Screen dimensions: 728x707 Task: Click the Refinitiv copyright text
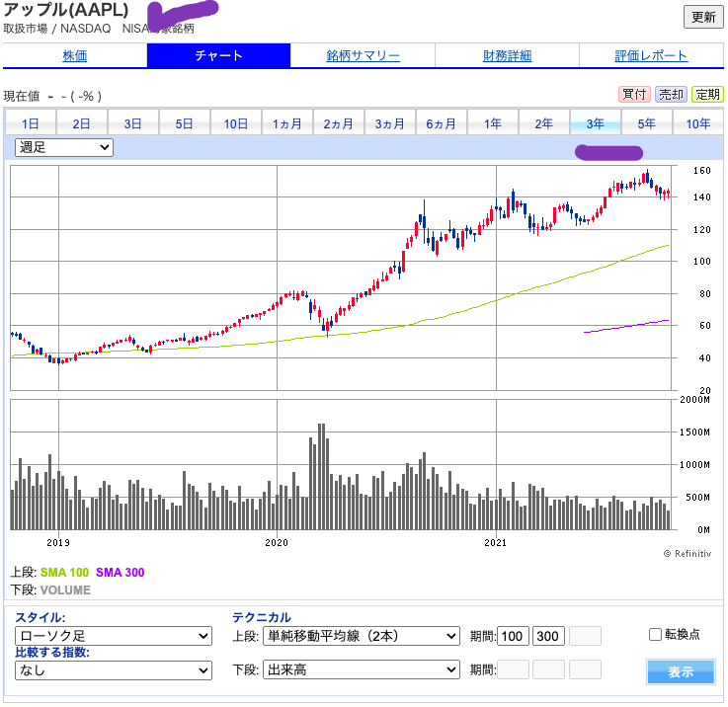[x=688, y=553]
